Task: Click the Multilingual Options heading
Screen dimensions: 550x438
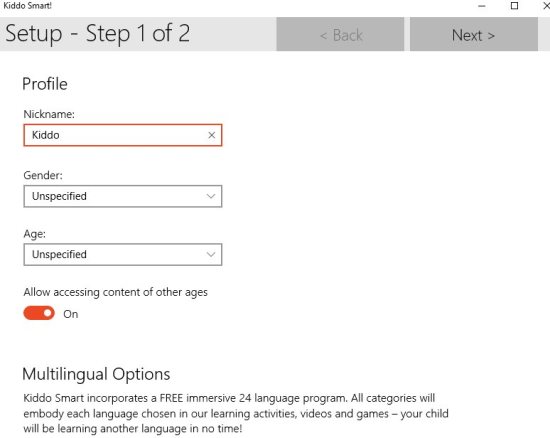Action: click(96, 374)
